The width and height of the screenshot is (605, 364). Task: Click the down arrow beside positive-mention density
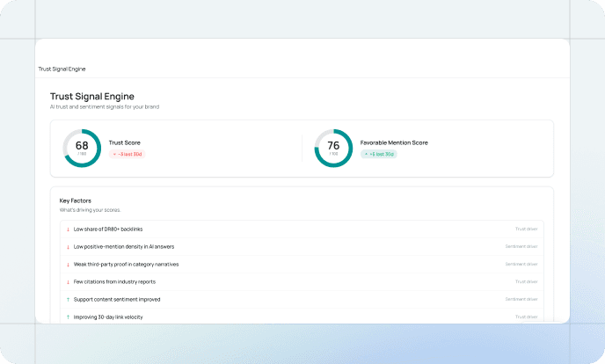[68, 246]
